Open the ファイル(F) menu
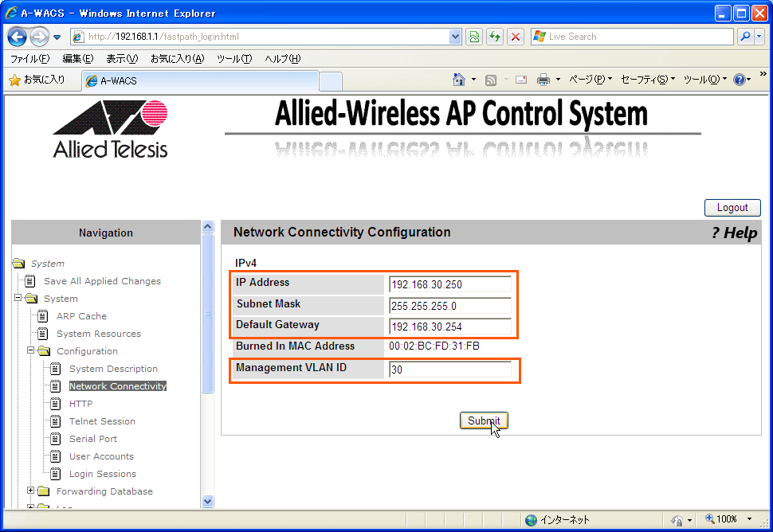This screenshot has width=773, height=532. 30,59
